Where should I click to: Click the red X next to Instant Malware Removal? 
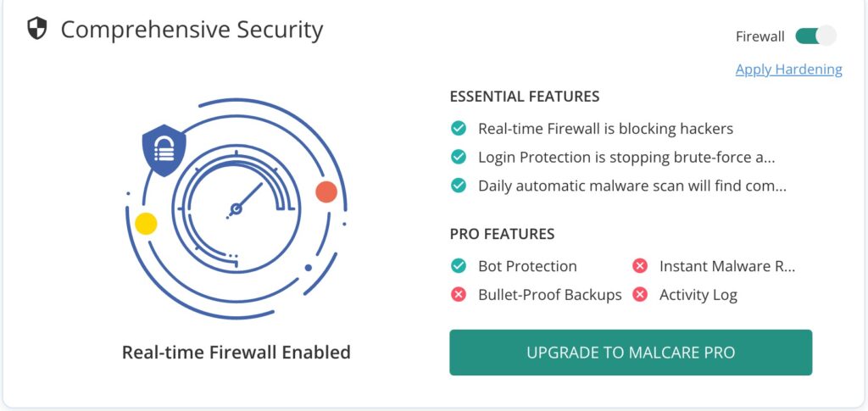[640, 266]
